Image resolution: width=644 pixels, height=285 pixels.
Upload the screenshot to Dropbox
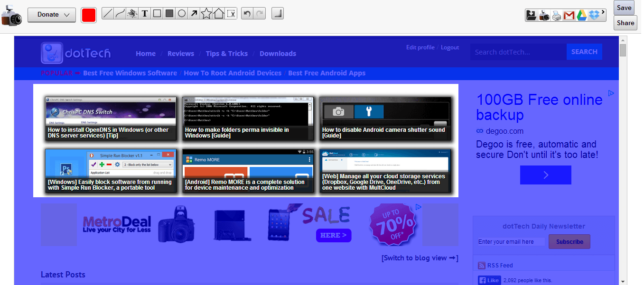click(594, 15)
